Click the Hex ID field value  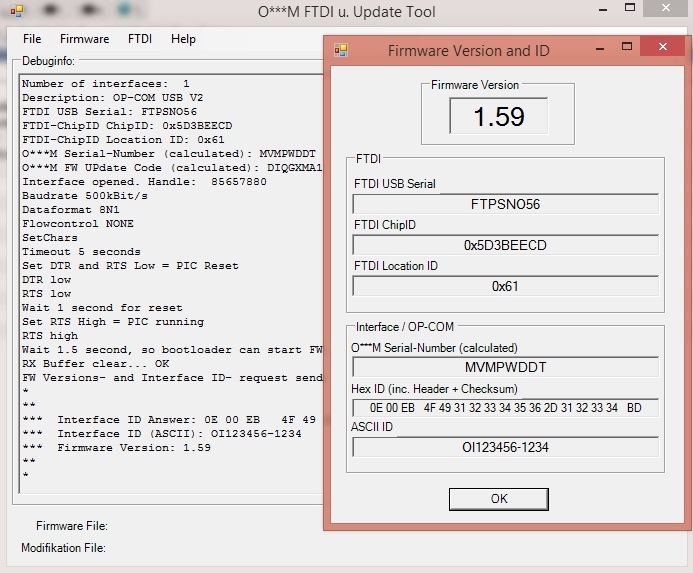505,408
